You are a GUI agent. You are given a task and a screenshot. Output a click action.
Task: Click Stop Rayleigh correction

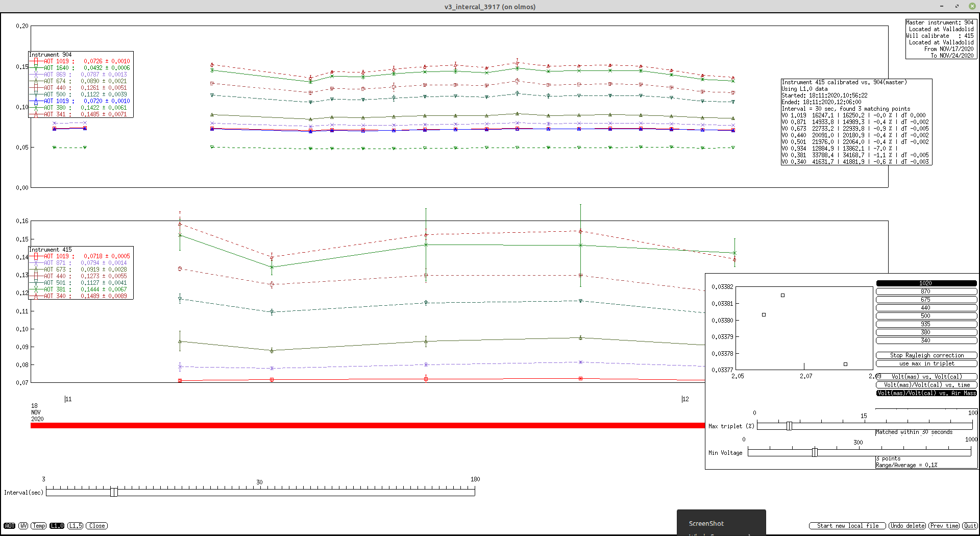click(x=926, y=355)
